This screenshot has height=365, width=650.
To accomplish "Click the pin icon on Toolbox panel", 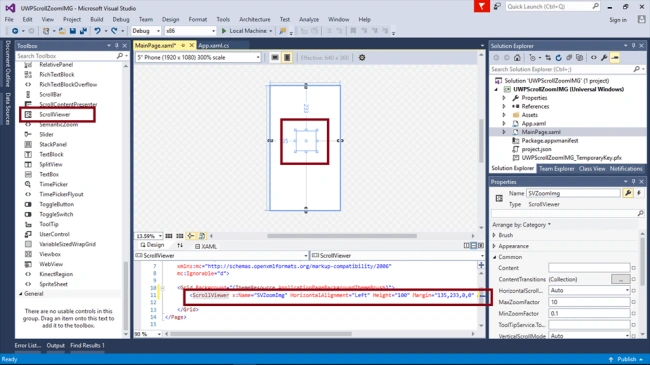I will point(116,46).
